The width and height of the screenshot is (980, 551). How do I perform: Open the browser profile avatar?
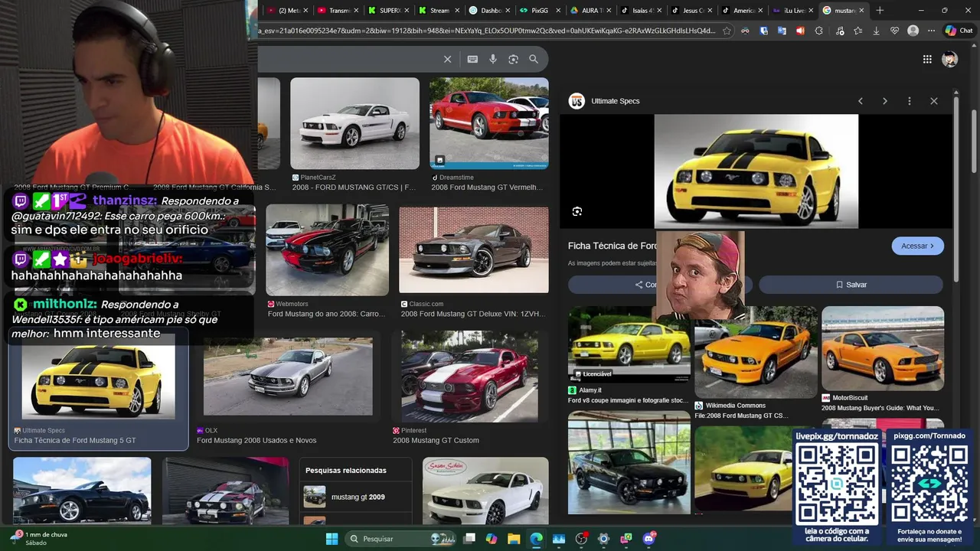913,31
